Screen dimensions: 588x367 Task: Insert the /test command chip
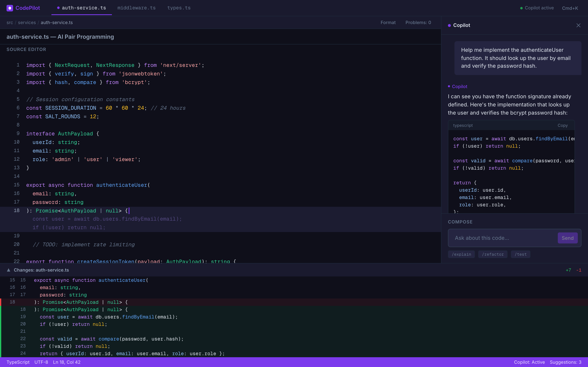[x=520, y=254]
